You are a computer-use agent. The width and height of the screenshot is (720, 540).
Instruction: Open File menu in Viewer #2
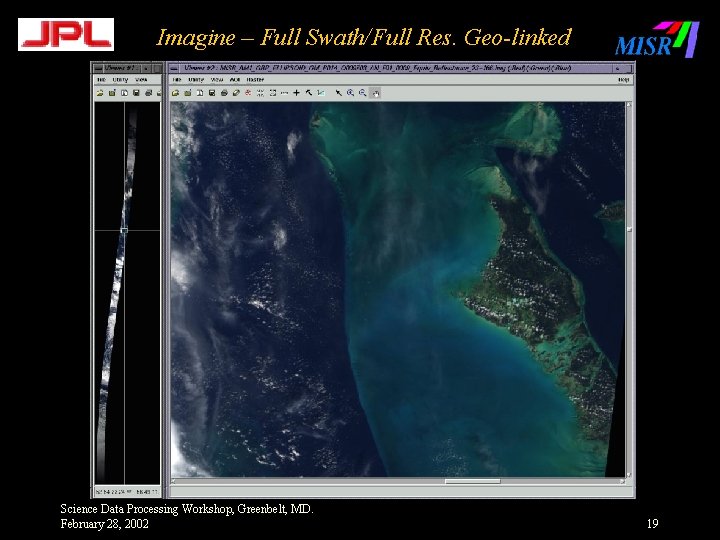(177, 80)
